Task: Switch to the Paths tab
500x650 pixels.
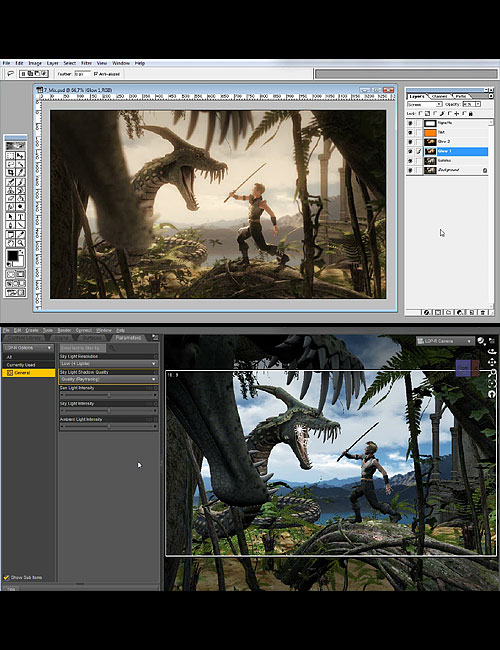Action: 461,96
